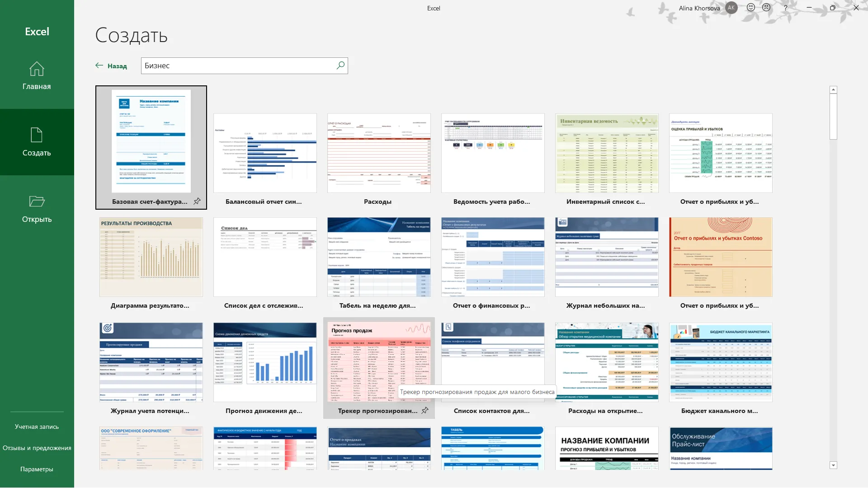Open Отчет о финансовых р... template
This screenshot has height=488, width=868.
click(x=493, y=257)
